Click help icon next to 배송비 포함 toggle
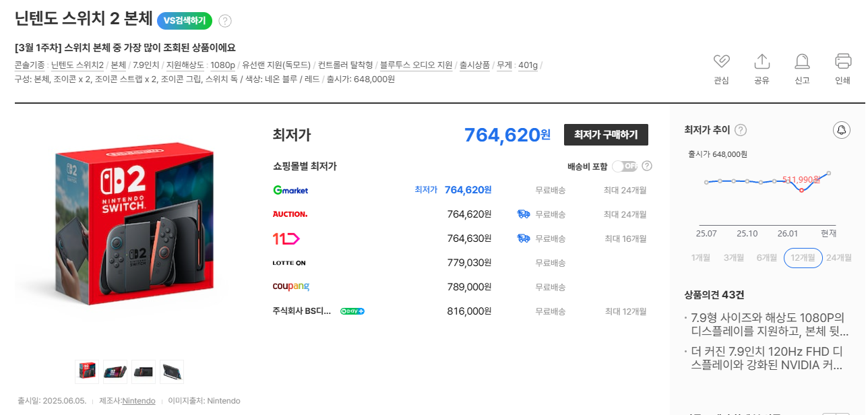The height and width of the screenshot is (415, 868). 647,166
